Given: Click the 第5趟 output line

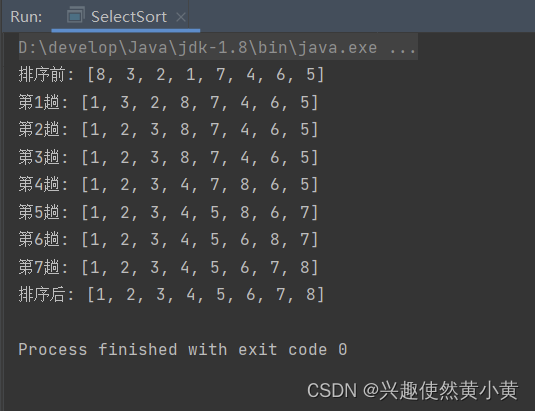Looking at the screenshot, I should pyautogui.click(x=168, y=212).
